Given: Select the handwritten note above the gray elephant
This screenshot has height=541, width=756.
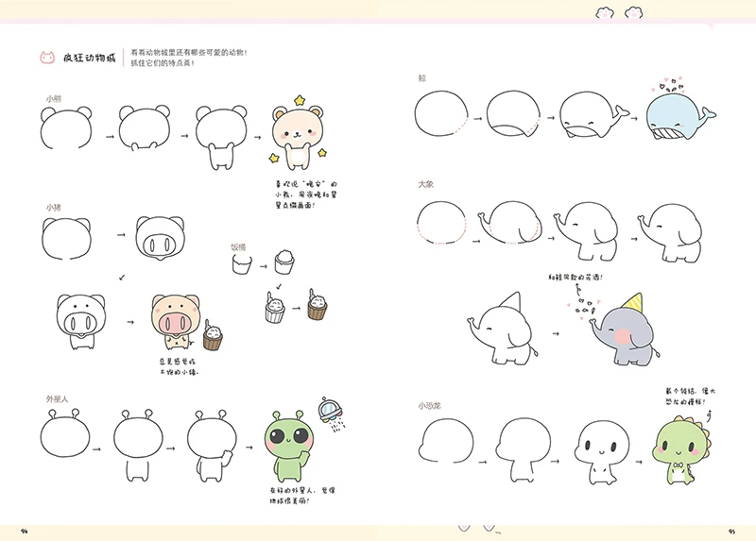Looking at the screenshot, I should 576,278.
